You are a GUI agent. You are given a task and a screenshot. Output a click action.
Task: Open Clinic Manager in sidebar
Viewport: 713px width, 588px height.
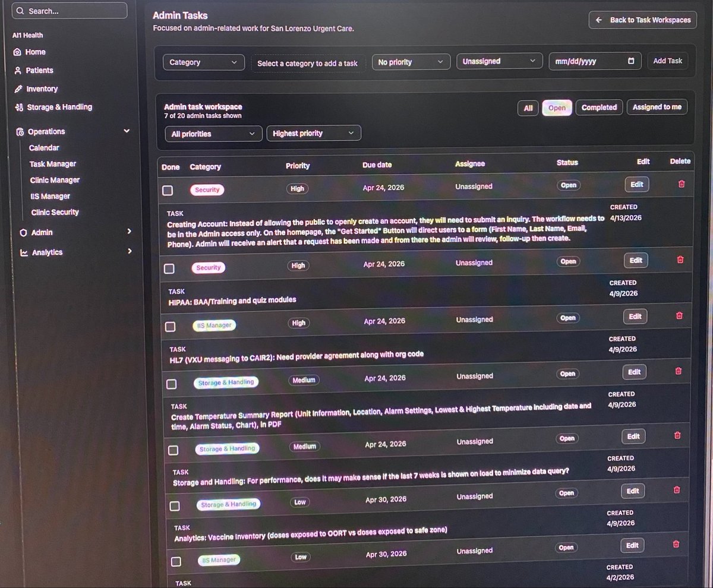pyautogui.click(x=55, y=180)
